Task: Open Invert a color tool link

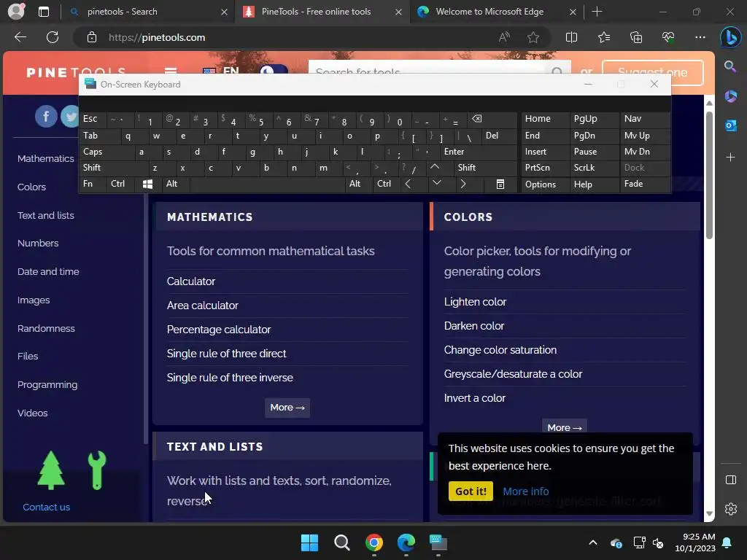Action: 474,398
